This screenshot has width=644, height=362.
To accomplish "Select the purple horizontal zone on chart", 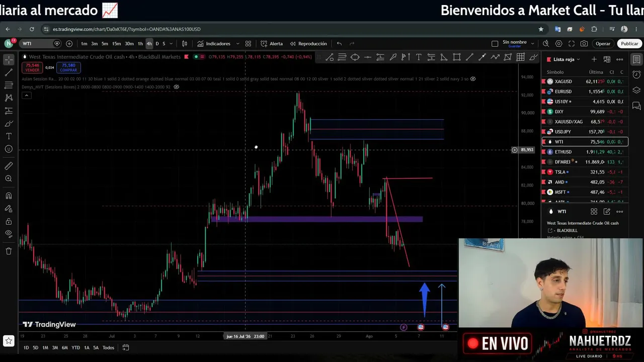I will (317, 219).
